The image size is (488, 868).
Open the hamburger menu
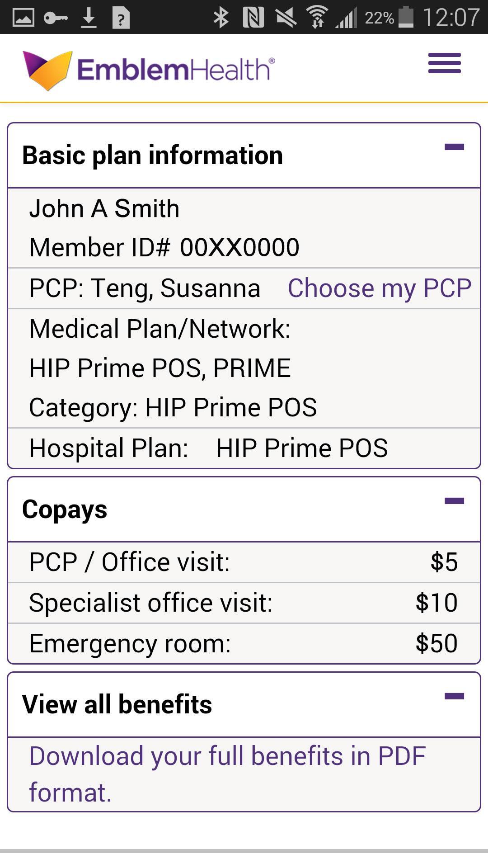[445, 63]
